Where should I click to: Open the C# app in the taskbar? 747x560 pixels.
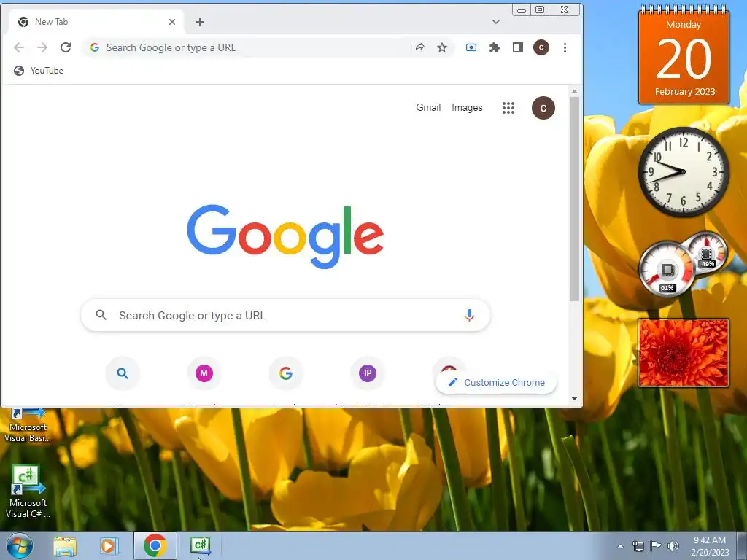coord(200,545)
